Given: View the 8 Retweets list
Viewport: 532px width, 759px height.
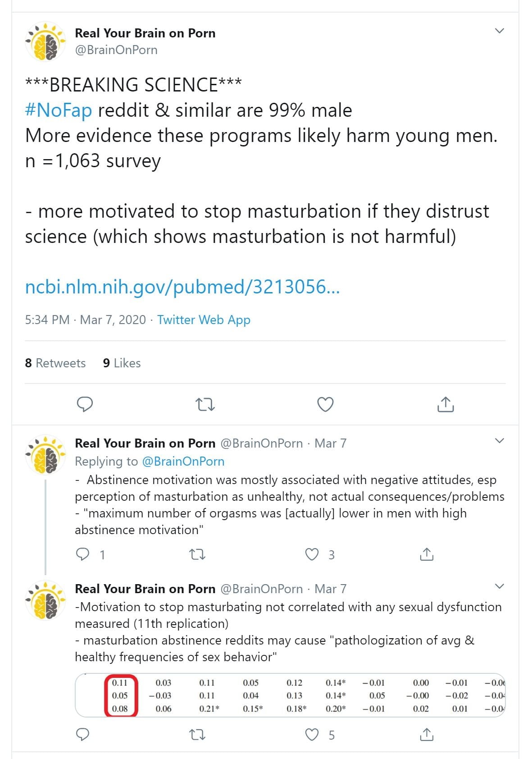Looking at the screenshot, I should pos(55,363).
